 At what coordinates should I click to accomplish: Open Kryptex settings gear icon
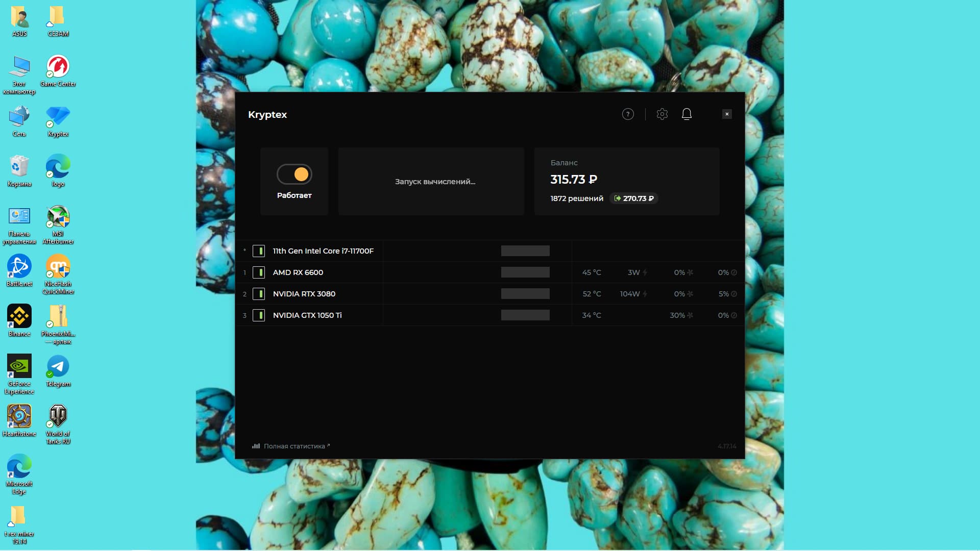[x=662, y=114]
